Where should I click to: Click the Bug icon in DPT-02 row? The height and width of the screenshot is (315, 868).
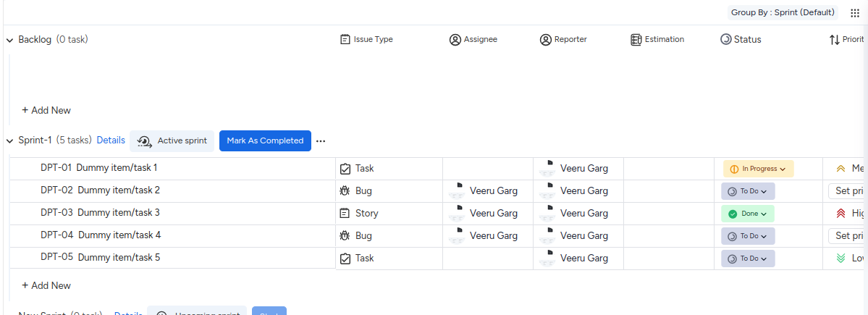tap(345, 191)
